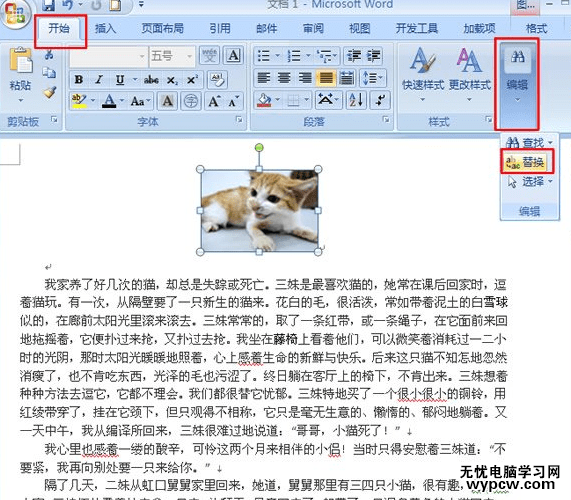The height and width of the screenshot is (500, 571).
Task: Click distributed alignment icon
Action: (x=347, y=78)
